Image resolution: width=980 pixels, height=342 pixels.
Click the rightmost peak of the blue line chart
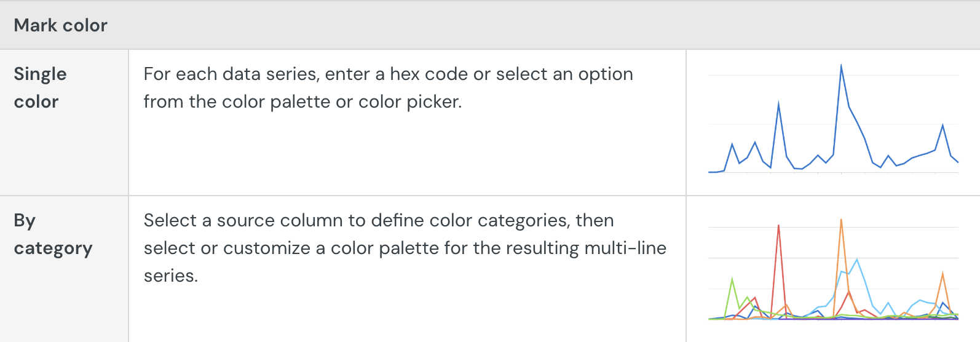(942, 126)
